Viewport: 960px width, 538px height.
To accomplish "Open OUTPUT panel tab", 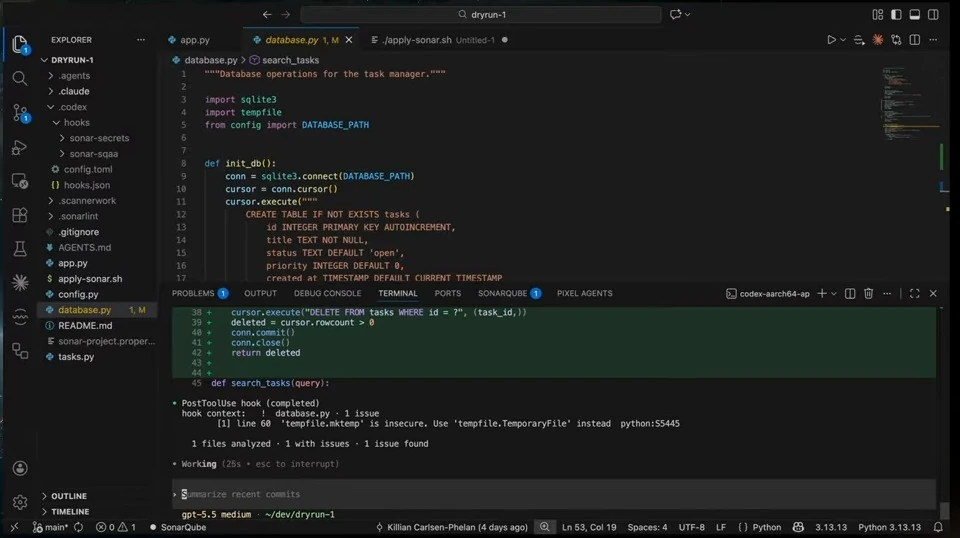I will point(260,294).
